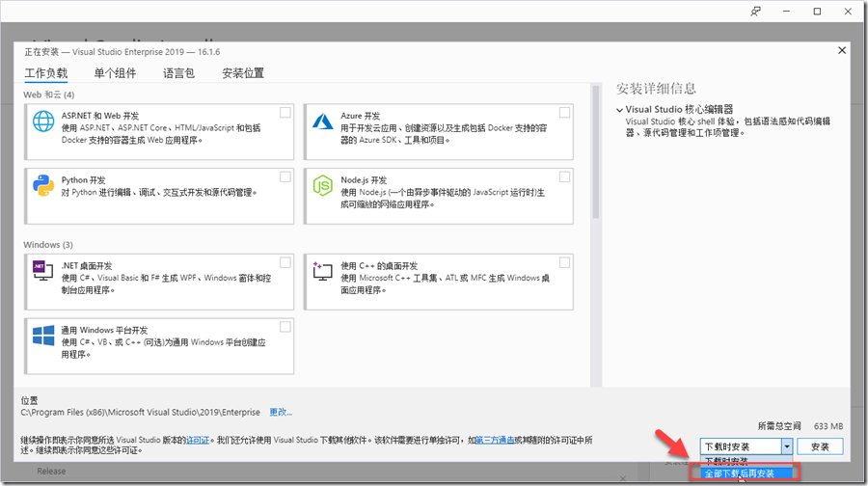Click the Python development snake icon

43,185
